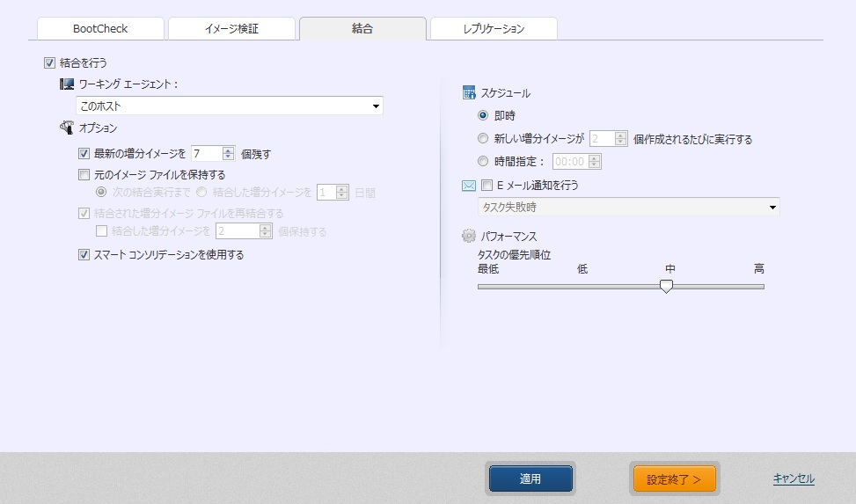Click stepper for new incremental image count
Screen dimensions: 856x504
click(621, 139)
